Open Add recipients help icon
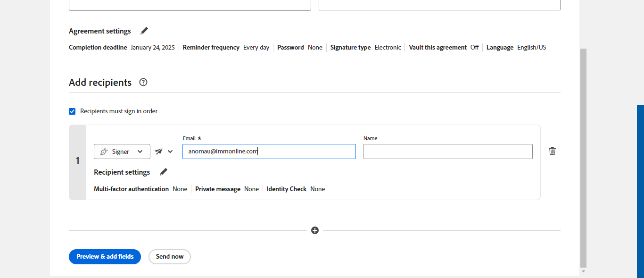644x278 pixels. [x=143, y=82]
